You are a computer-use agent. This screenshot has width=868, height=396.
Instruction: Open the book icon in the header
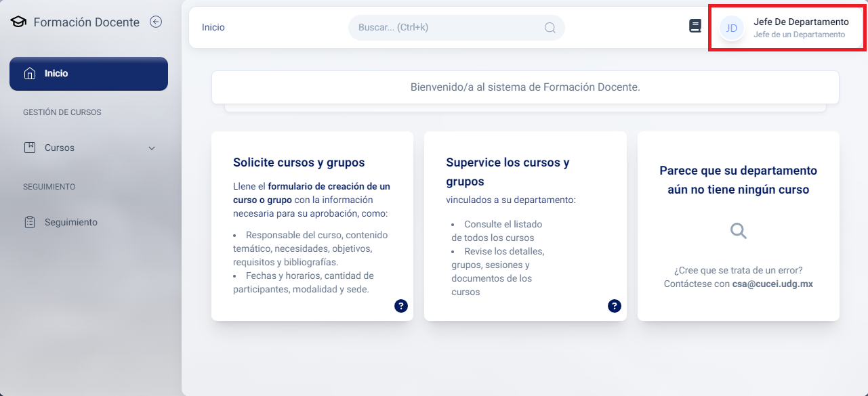pyautogui.click(x=695, y=26)
